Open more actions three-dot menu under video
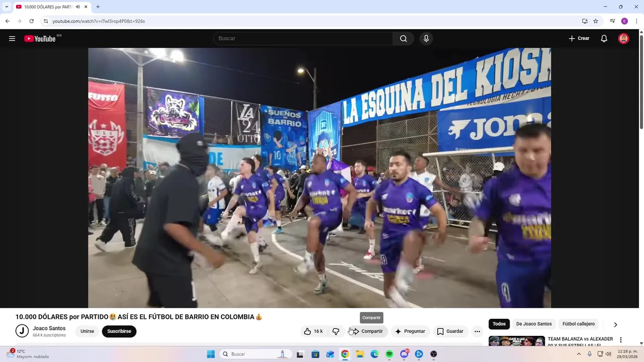This screenshot has height=362, width=644. [477, 331]
